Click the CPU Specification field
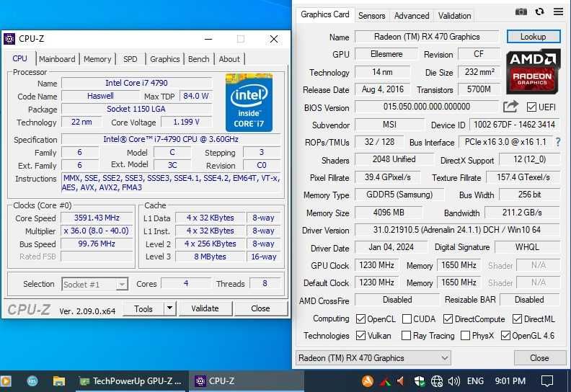571x392 pixels. [x=171, y=139]
